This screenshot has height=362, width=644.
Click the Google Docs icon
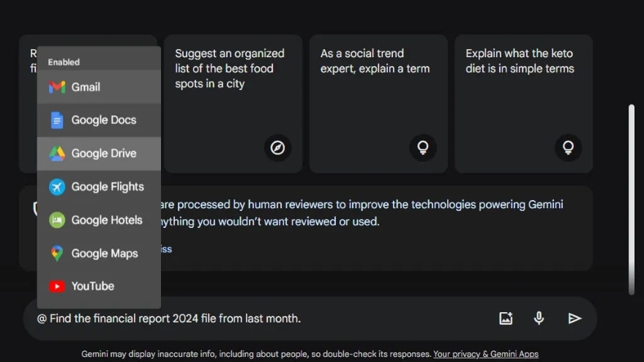point(57,120)
